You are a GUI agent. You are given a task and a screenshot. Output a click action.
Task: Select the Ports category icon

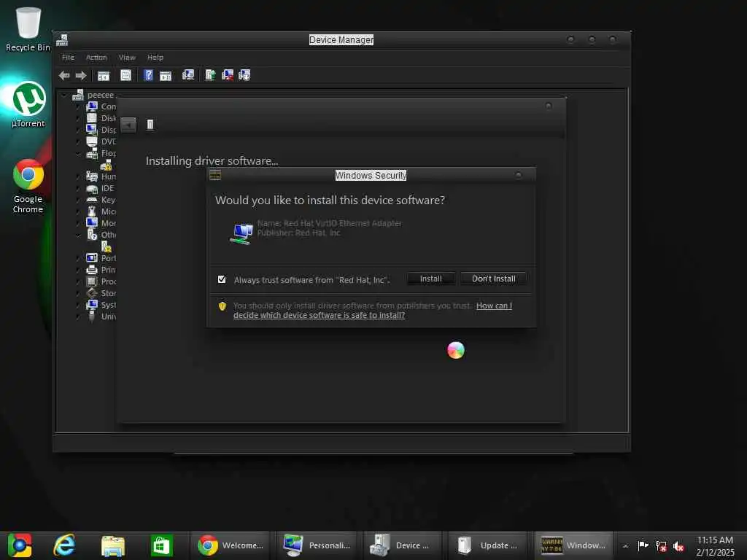coord(92,258)
